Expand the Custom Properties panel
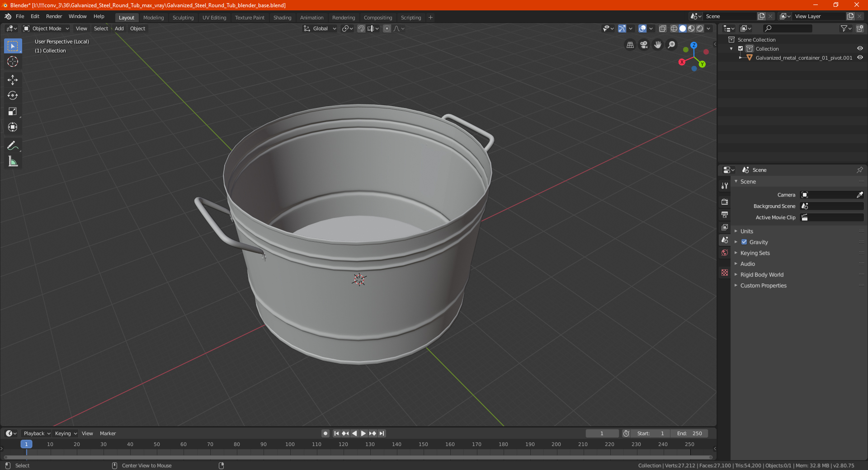Image resolution: width=868 pixels, height=470 pixels. (763, 285)
